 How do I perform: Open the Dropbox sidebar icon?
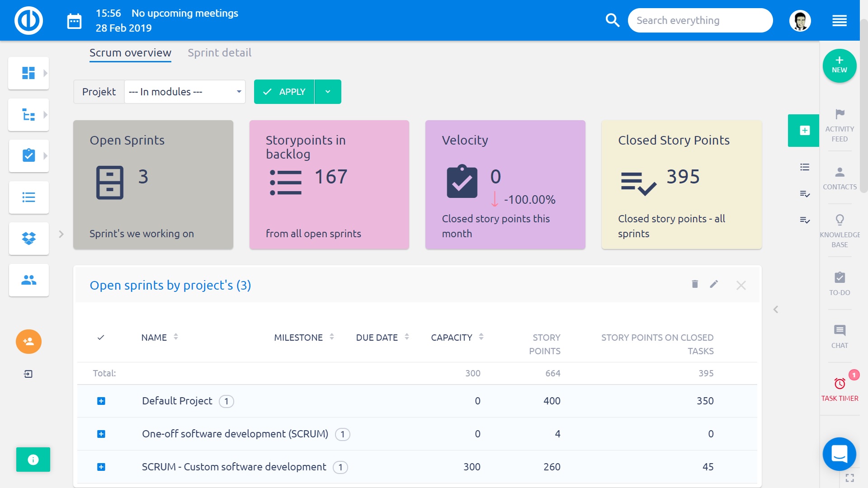28,238
